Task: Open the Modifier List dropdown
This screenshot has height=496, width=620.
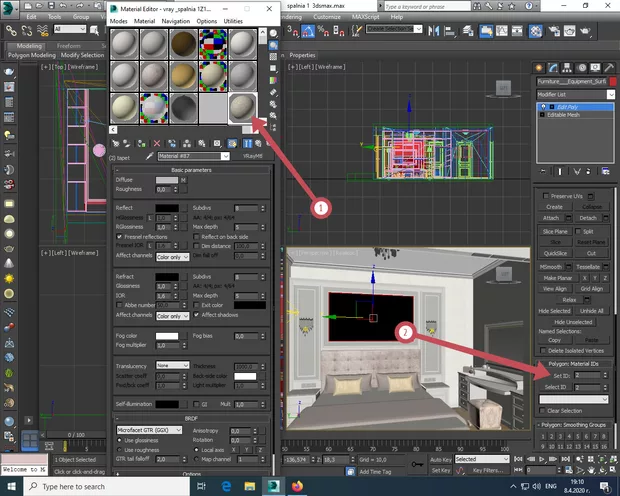Action: tap(572, 94)
